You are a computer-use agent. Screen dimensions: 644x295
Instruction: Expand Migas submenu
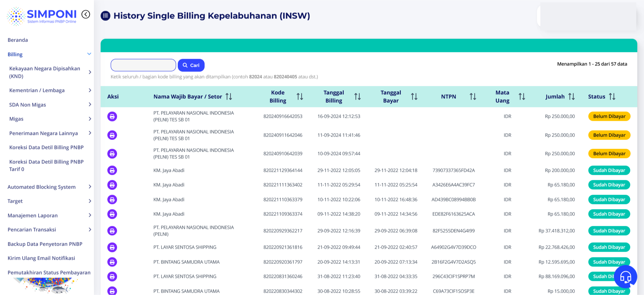point(90,119)
